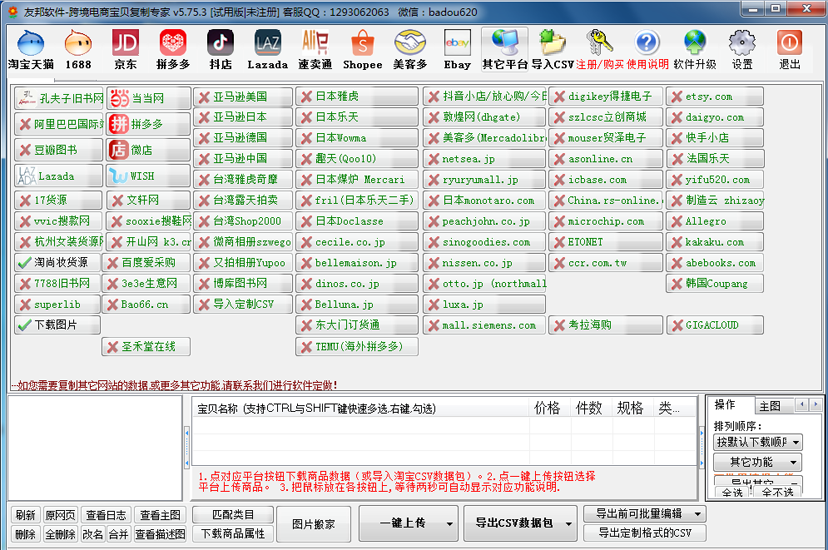Open 导入CSV import icon

[553, 49]
